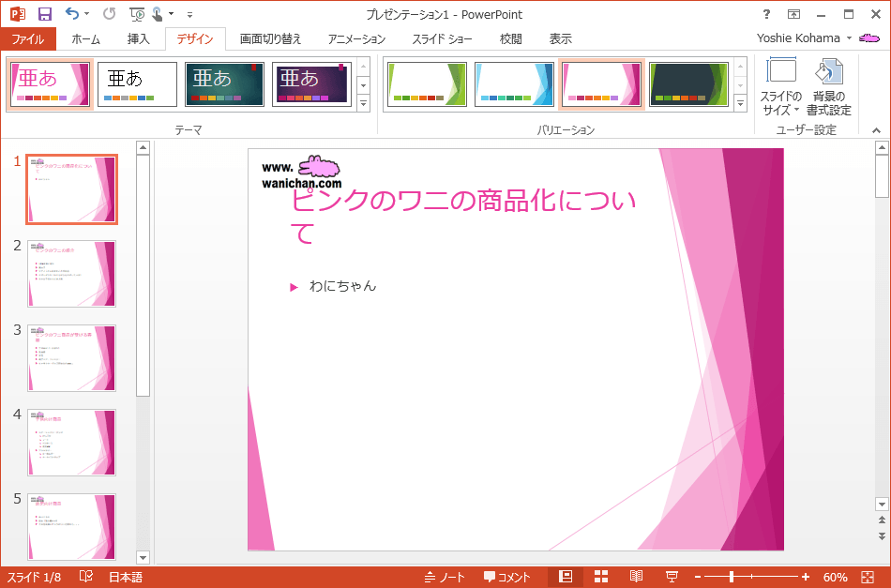Click thumbnail pane scroll down arrow
This screenshot has height=588, width=891.
(x=143, y=557)
